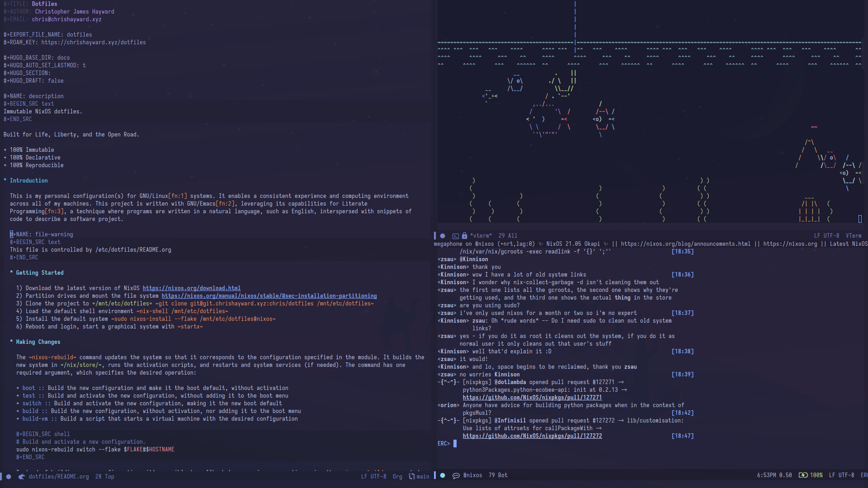This screenshot has width=868, height=488.
Task: Click the #nixos channel icon in sidebar
Action: [x=457, y=475]
